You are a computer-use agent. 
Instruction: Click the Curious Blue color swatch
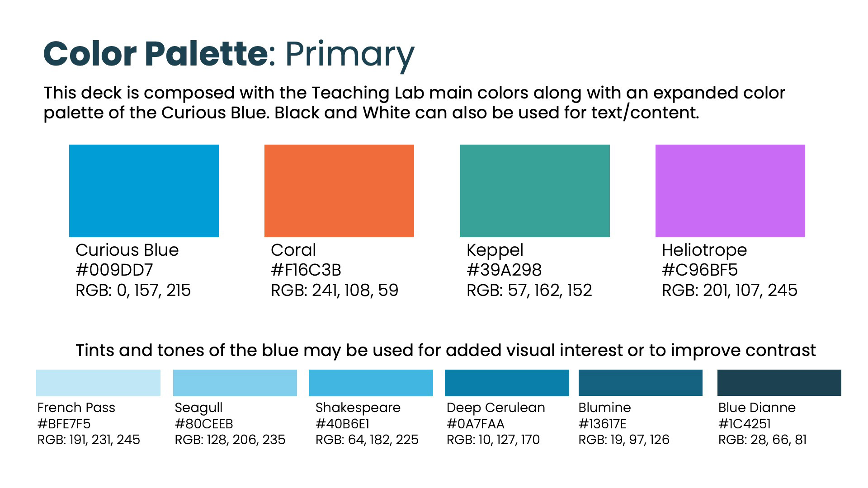pos(144,191)
